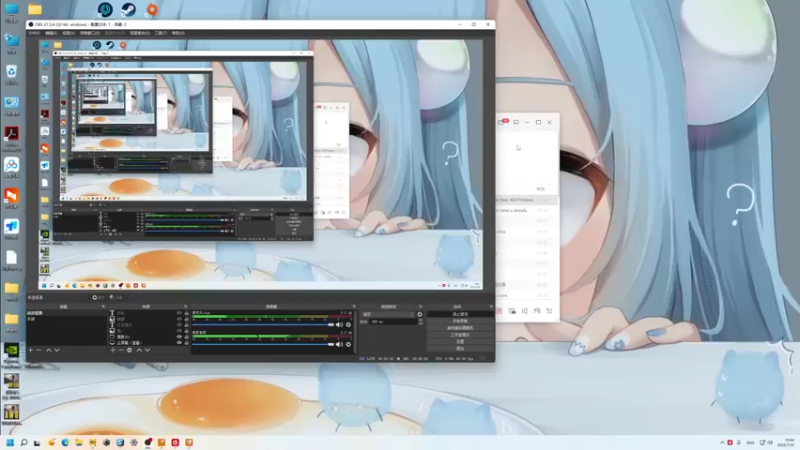Click transition duration input field
800x450 pixels.
click(x=393, y=322)
